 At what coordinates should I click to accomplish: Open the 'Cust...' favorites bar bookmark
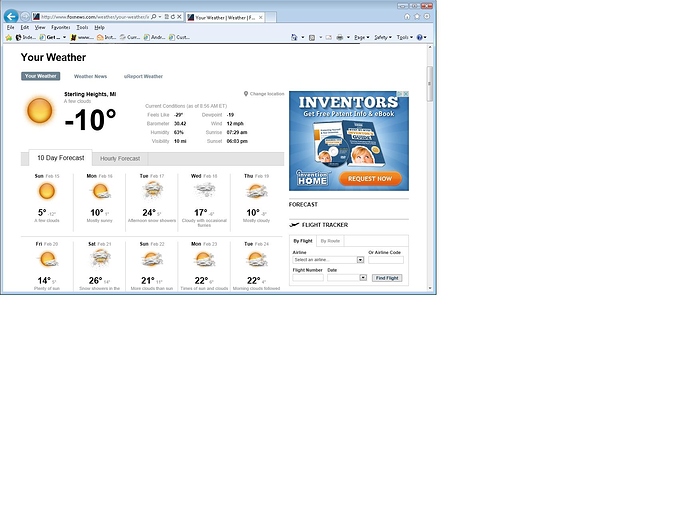click(x=180, y=37)
